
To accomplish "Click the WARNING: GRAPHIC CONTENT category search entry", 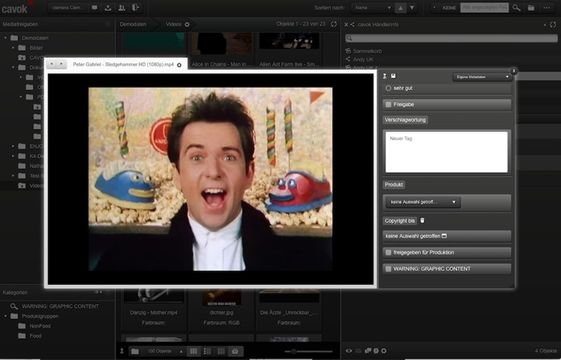I will pos(60,306).
